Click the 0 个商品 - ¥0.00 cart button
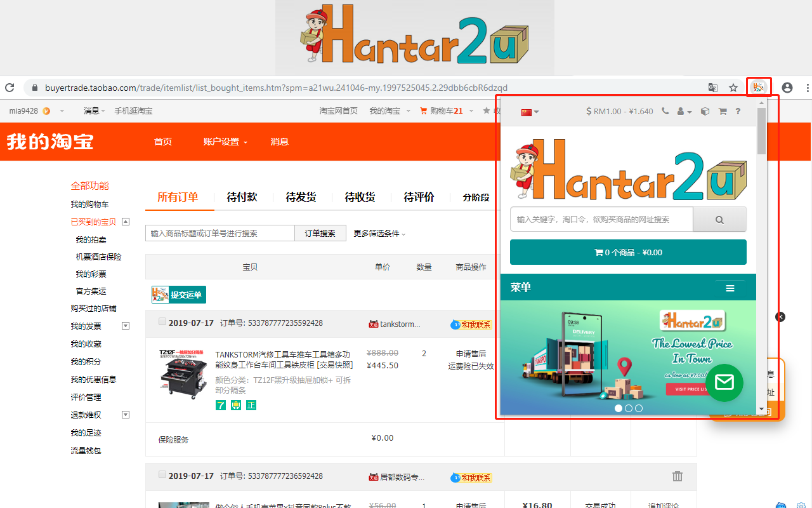This screenshot has width=812, height=508. [x=628, y=252]
